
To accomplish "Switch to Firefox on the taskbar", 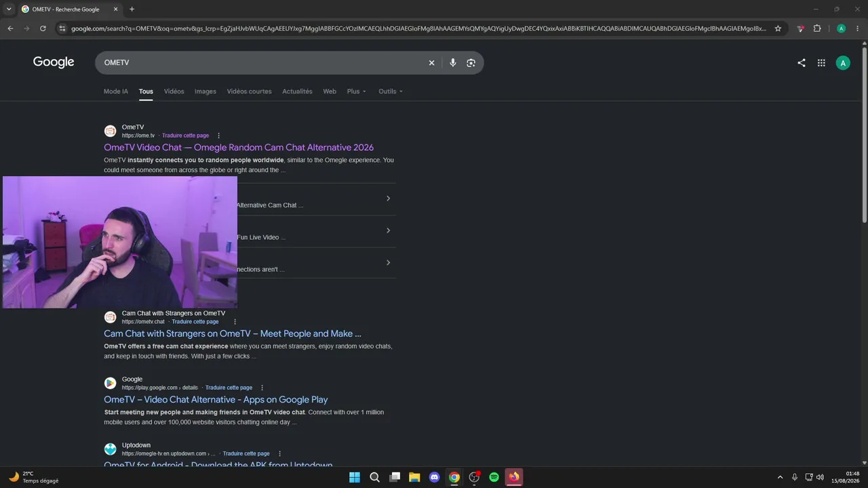I will click(514, 477).
